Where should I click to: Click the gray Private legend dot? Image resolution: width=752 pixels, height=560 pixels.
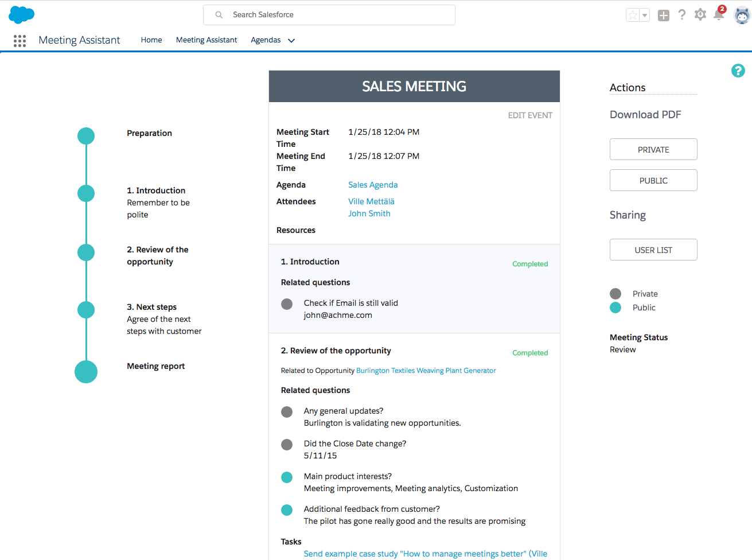click(x=615, y=294)
